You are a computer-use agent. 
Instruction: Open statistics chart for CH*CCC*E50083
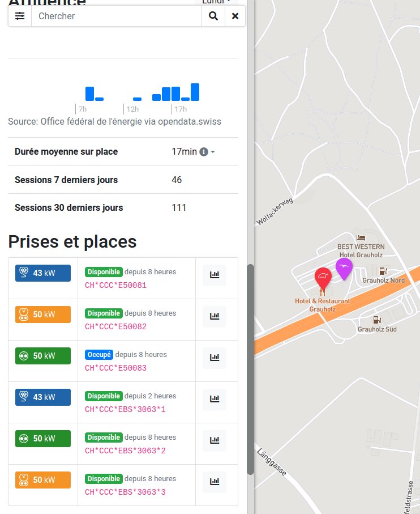[215, 358]
